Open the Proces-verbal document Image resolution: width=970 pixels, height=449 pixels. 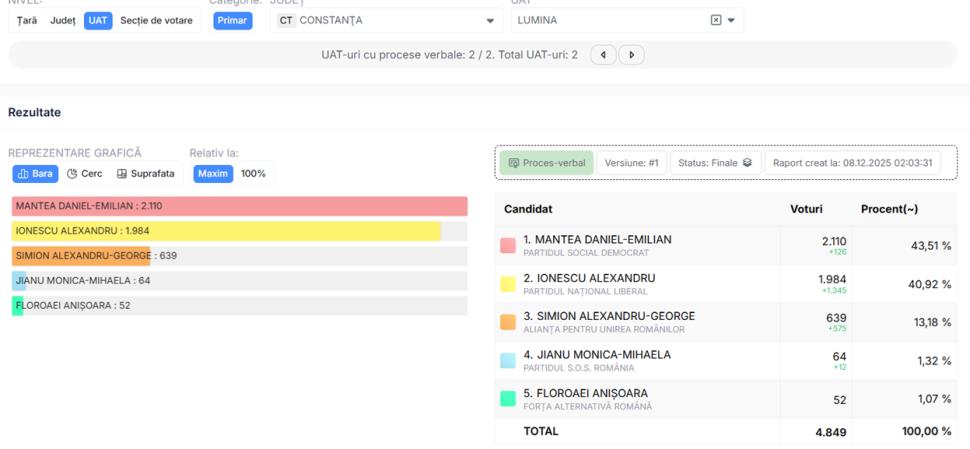(546, 163)
